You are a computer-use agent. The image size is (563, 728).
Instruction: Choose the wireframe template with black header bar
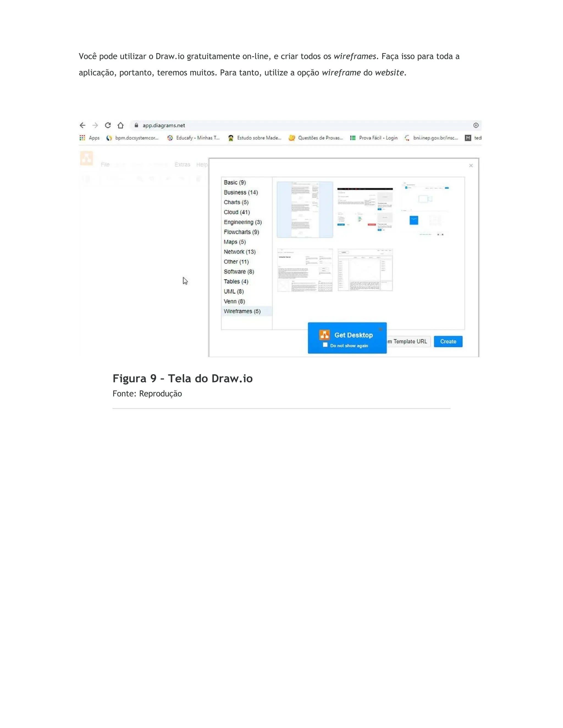(x=365, y=210)
